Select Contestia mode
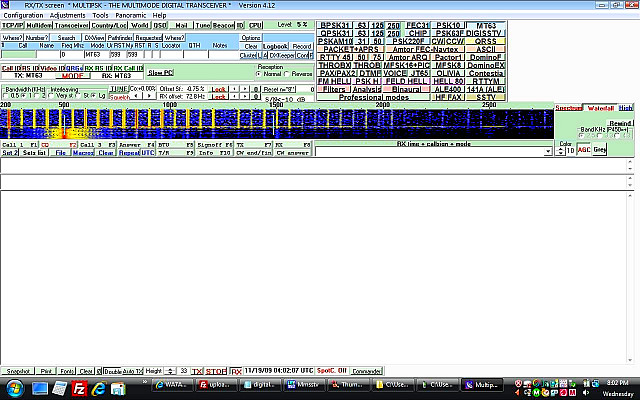Viewport: 640px width, 400px height. pos(486,73)
